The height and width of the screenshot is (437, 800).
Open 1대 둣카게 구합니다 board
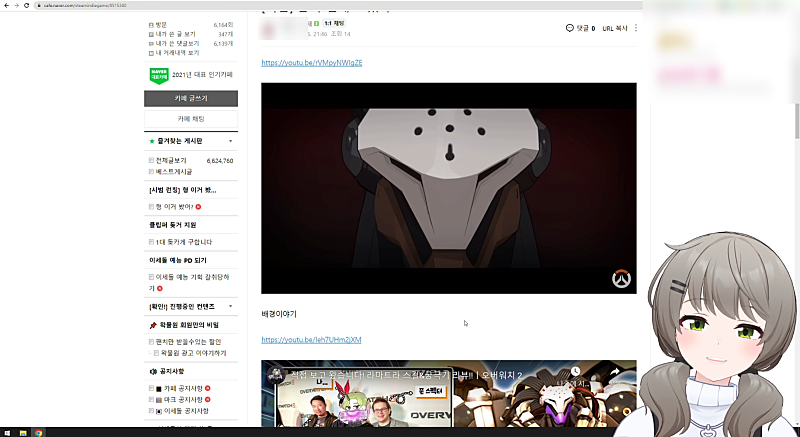(184, 242)
